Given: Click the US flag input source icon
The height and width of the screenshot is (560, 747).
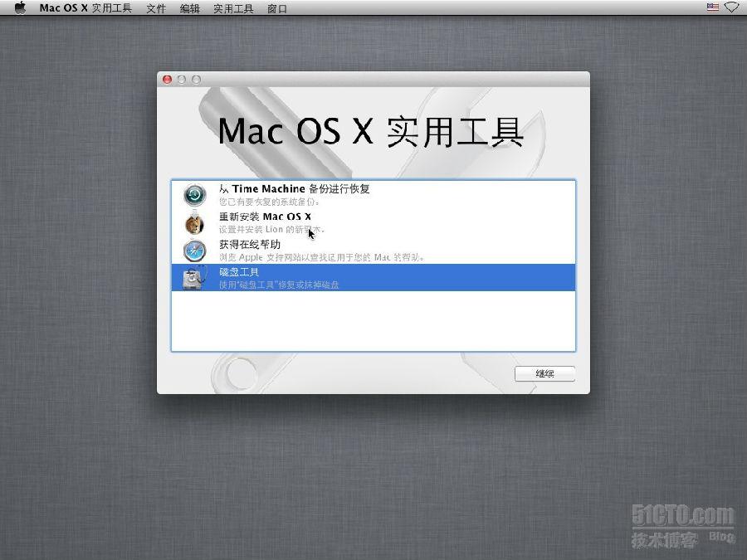Looking at the screenshot, I should (x=713, y=7).
